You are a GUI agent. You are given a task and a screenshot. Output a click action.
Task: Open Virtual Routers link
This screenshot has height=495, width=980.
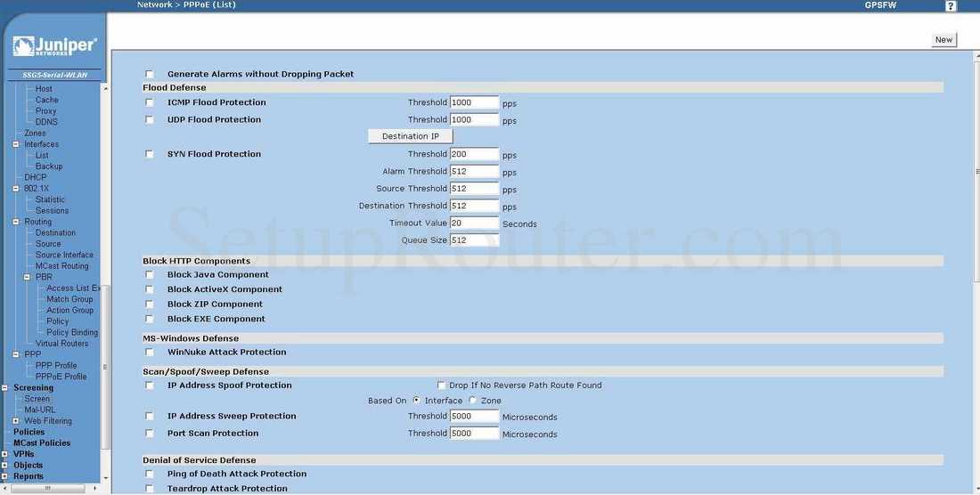[x=61, y=344]
